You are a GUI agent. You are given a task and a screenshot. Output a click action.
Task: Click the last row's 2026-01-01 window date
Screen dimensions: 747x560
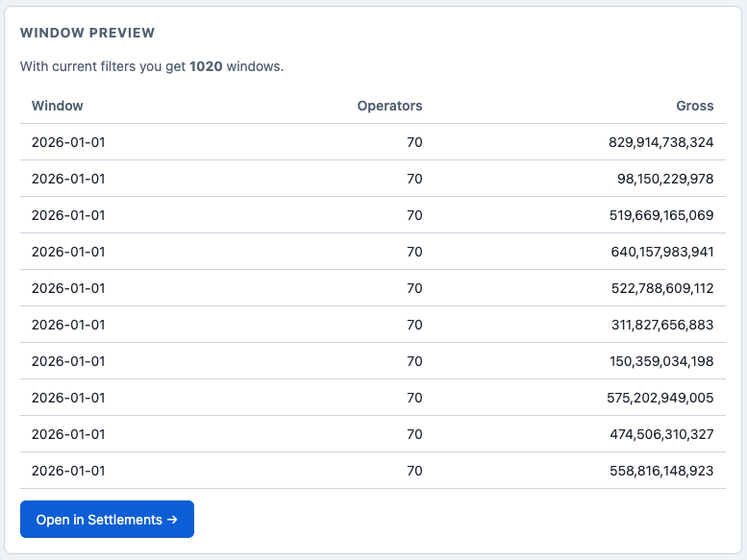coord(68,471)
